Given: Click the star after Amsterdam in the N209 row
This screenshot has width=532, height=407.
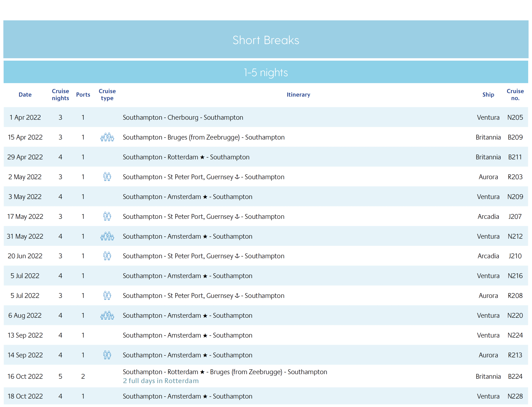Looking at the screenshot, I should (205, 197).
